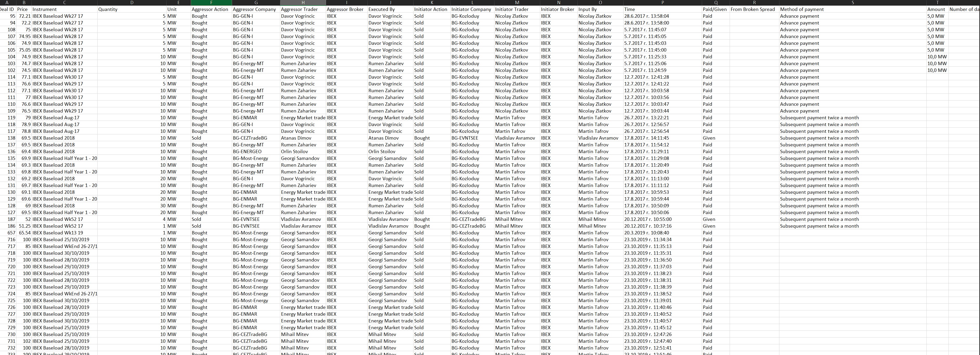Select time cell '23.10.2019 г. 11:34:34'
Viewport: 980px width, 355px height.
(x=662, y=240)
